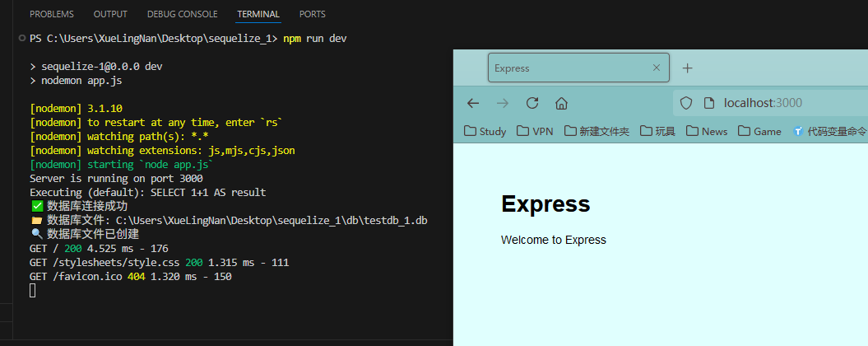Click the 数据库连接成功 message
The width and height of the screenshot is (868, 346).
coord(79,206)
